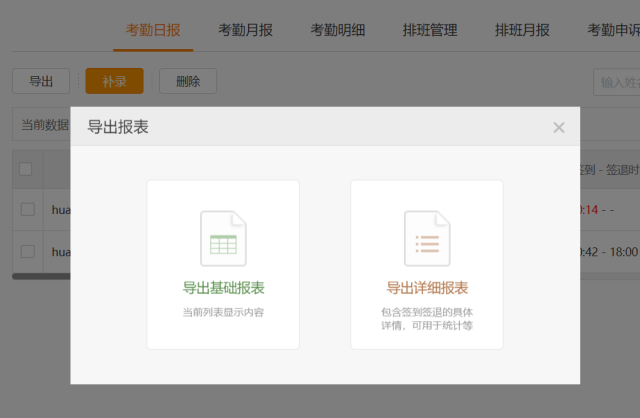Click the 当前数据 label
Viewport: 640px width, 418px height.
(45, 125)
